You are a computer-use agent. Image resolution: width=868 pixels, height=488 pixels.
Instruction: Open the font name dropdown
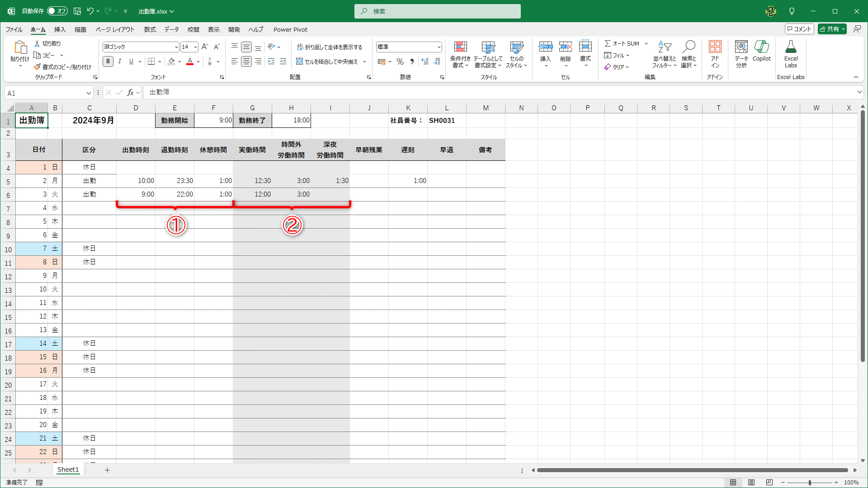pyautogui.click(x=176, y=47)
